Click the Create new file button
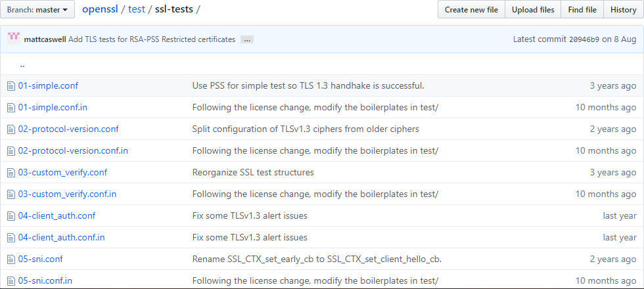This screenshot has height=289, width=644. (x=471, y=10)
